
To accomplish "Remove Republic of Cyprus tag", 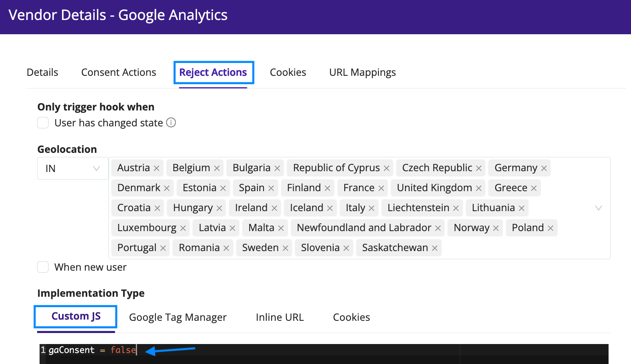I will (387, 168).
